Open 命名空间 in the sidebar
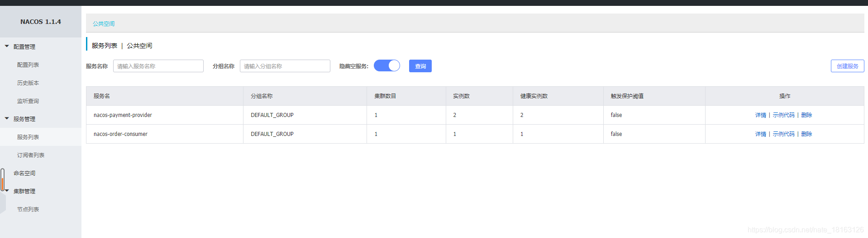The height and width of the screenshot is (238, 868). [24, 173]
